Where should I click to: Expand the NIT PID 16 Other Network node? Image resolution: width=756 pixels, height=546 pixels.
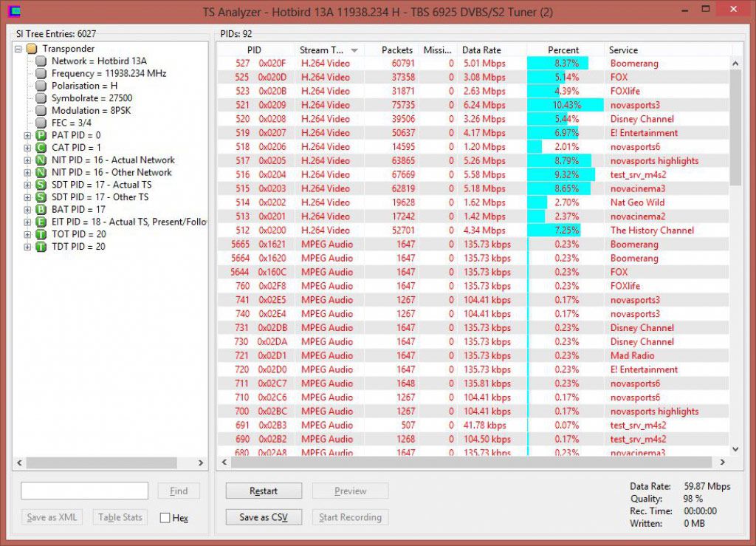click(x=28, y=173)
